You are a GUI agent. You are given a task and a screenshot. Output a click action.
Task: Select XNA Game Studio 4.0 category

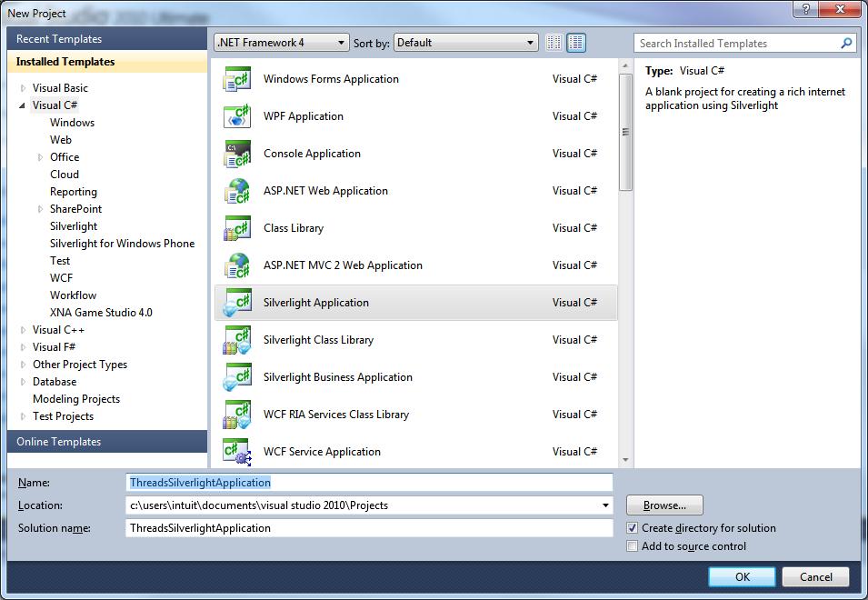101,313
